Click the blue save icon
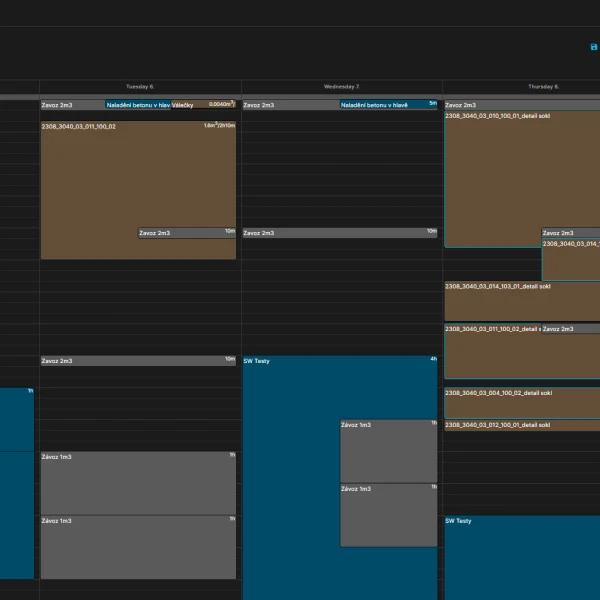The height and width of the screenshot is (600, 600). 593,47
